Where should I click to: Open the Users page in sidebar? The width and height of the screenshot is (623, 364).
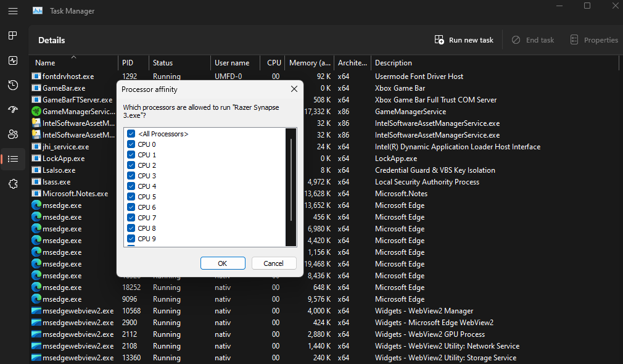tap(13, 134)
